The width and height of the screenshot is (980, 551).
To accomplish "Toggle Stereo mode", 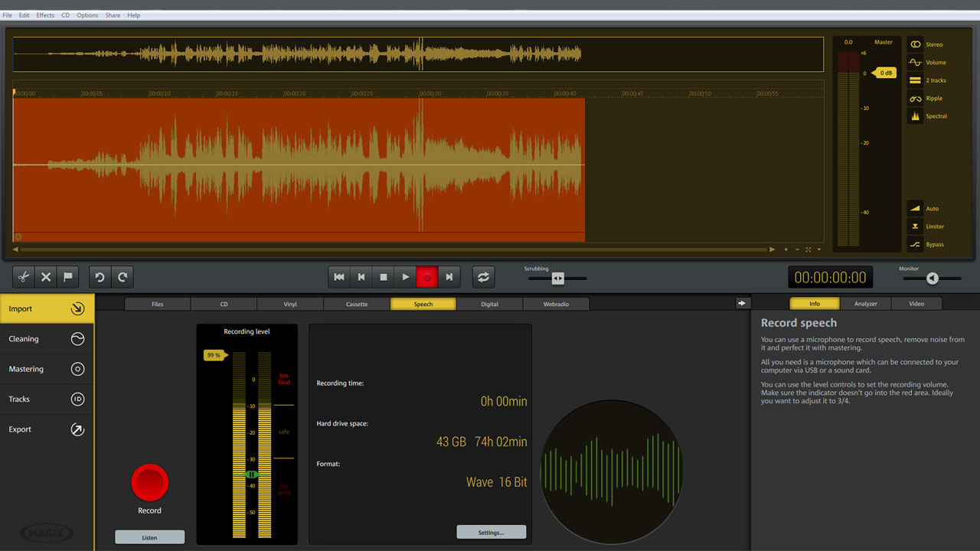I will [914, 44].
